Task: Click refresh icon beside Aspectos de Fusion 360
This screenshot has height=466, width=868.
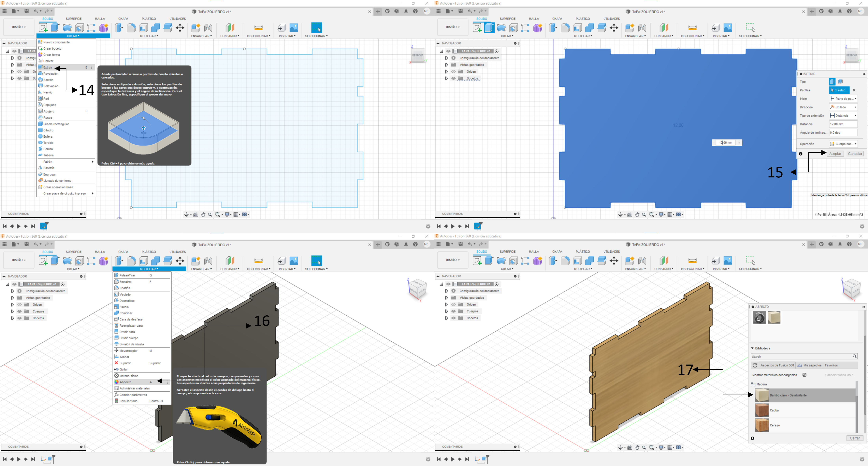Action: click(x=755, y=365)
